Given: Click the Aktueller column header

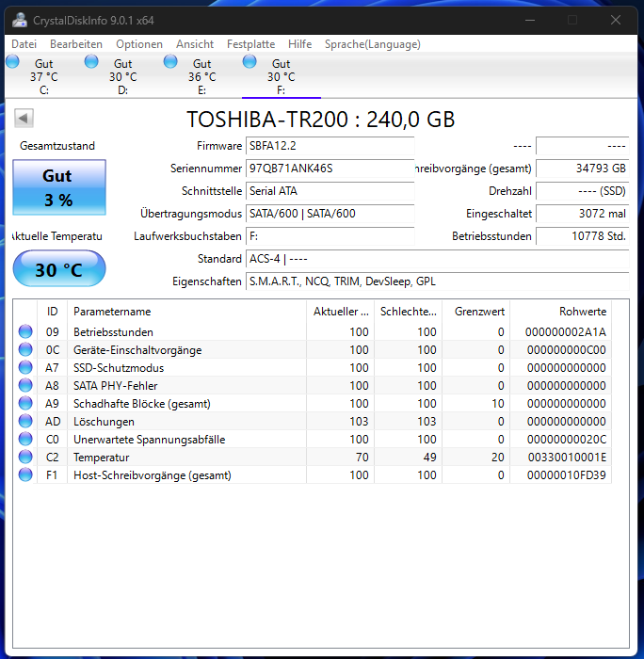Looking at the screenshot, I should pyautogui.click(x=341, y=312).
